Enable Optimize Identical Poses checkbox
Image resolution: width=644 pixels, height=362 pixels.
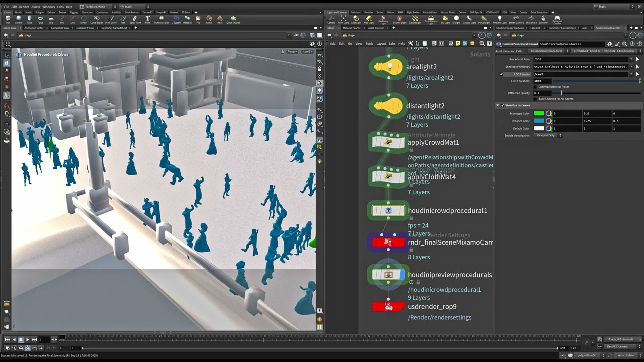point(536,87)
